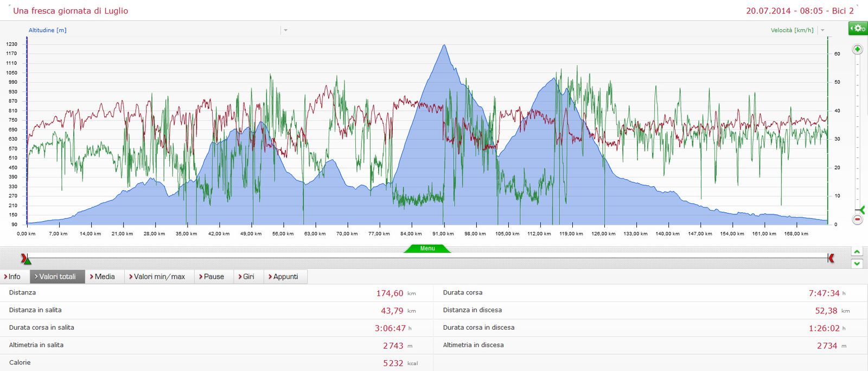This screenshot has height=371, width=868.
Task: Click the green triangle position marker
Action: (x=27, y=261)
